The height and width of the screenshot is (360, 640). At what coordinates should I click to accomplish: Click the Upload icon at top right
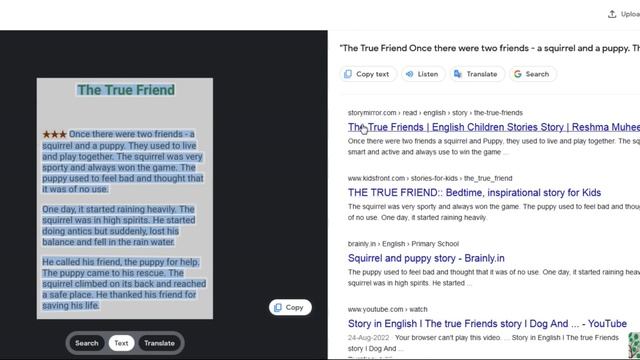point(612,14)
